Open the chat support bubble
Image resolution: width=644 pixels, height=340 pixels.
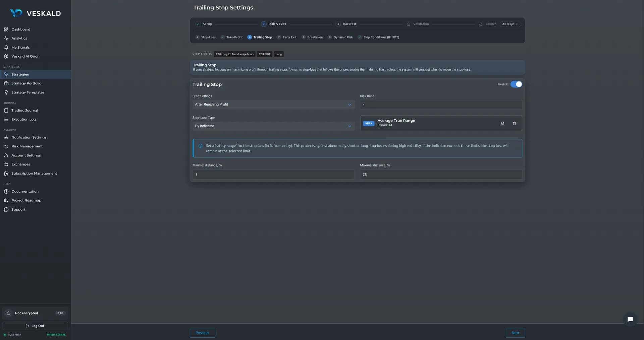pyautogui.click(x=630, y=319)
